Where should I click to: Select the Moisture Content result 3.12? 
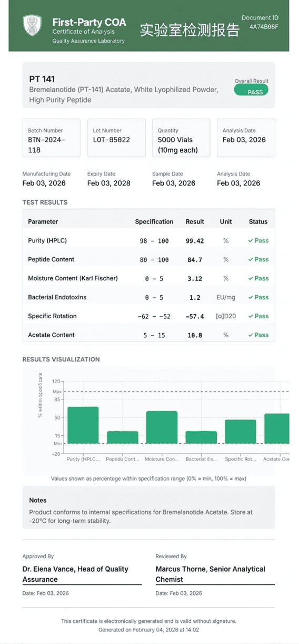pos(195,279)
